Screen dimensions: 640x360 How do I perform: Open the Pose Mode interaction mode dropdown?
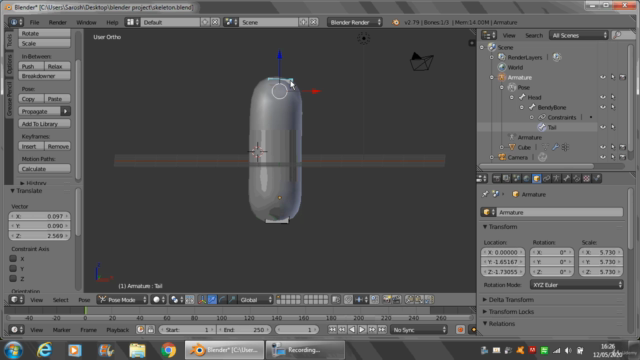[122, 300]
